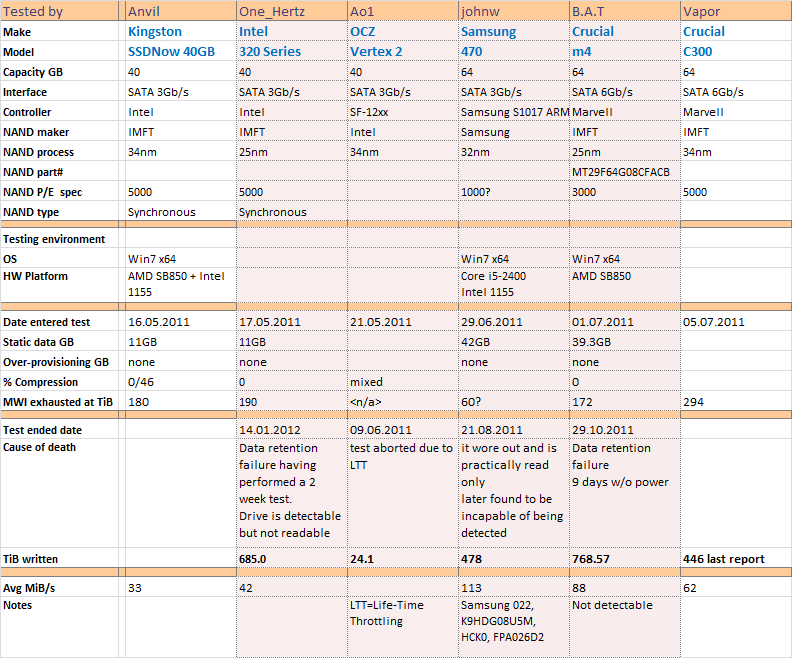The width and height of the screenshot is (792, 658).
Task: Select the 32nm NAND process cell
Action: (514, 152)
